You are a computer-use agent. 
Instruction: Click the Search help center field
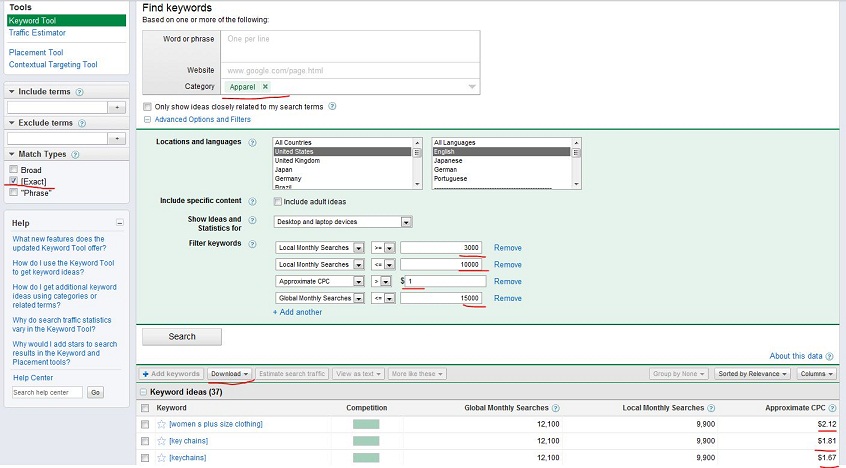(x=47, y=392)
